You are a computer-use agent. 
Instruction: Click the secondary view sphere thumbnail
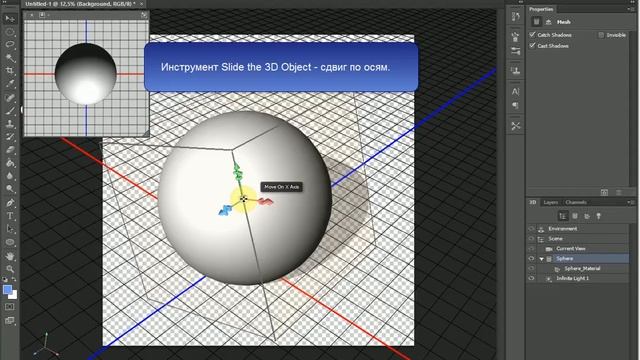86,74
